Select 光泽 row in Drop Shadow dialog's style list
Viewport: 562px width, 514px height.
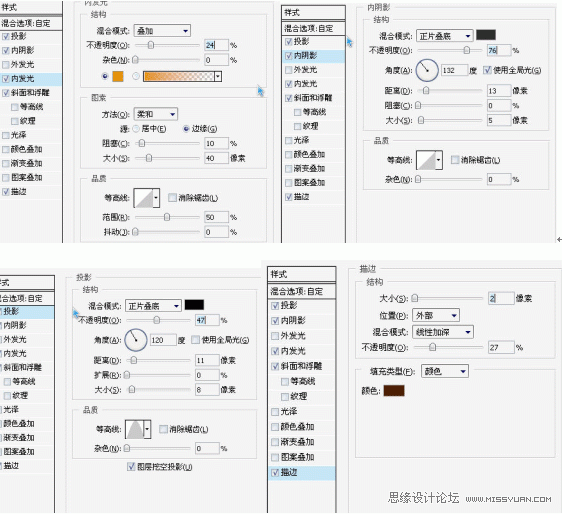(x=27, y=410)
